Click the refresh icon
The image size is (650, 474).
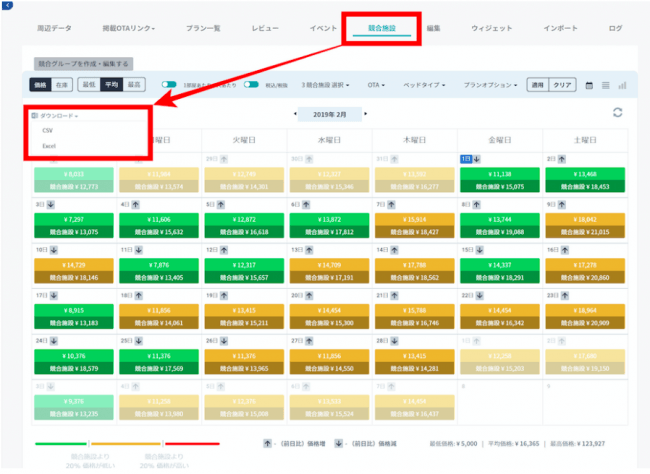coord(618,112)
